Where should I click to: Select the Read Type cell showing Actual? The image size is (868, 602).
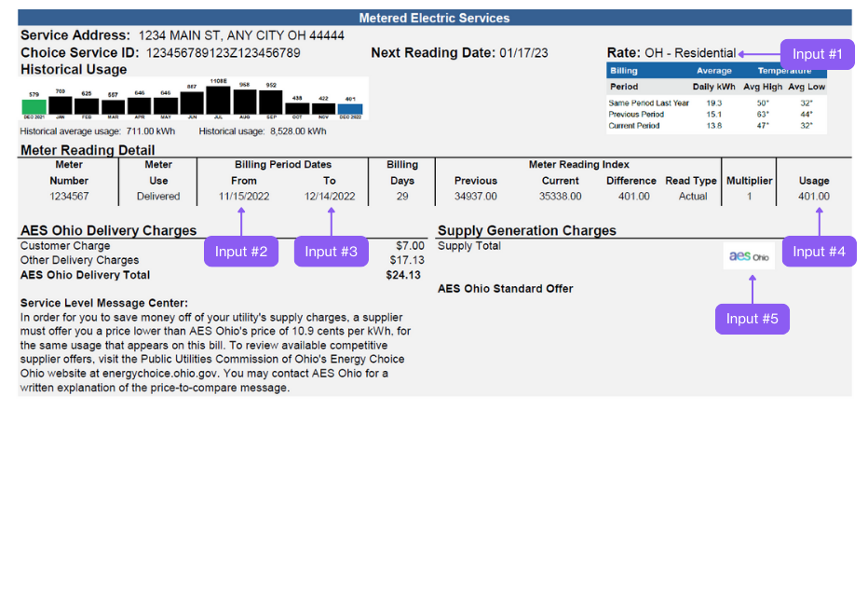pyautogui.click(x=691, y=197)
